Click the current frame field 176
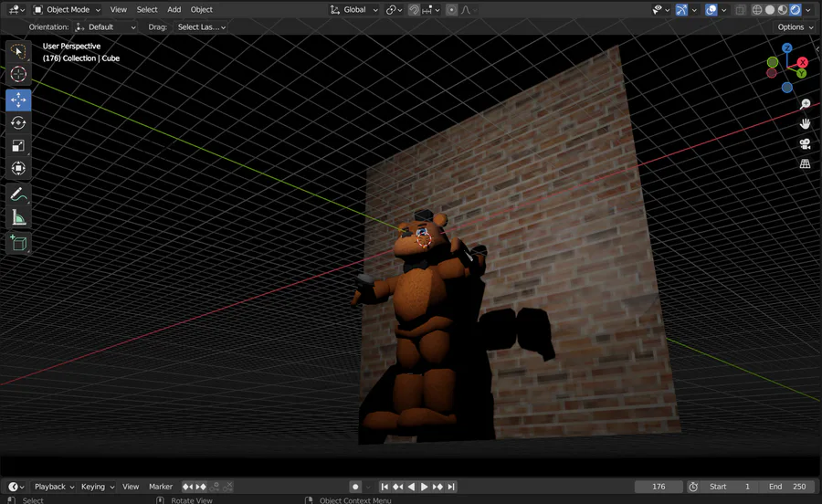 pyautogui.click(x=659, y=487)
